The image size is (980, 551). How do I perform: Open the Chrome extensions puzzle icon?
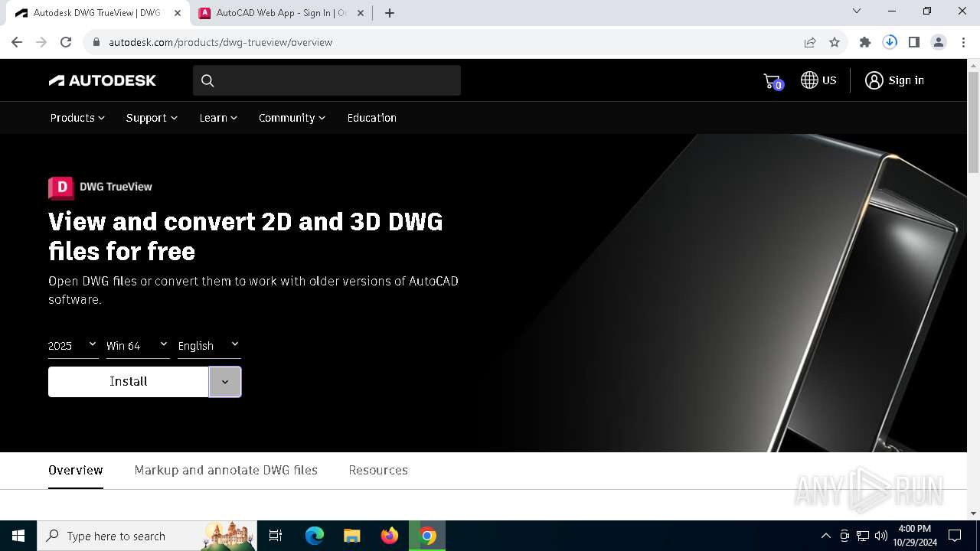(865, 42)
